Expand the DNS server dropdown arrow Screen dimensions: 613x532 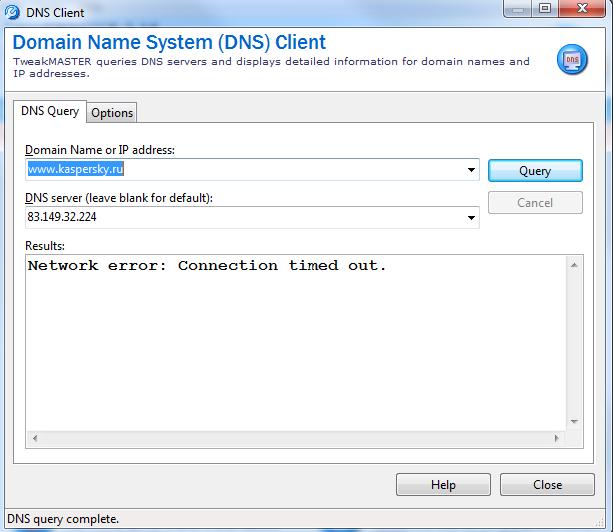click(471, 218)
